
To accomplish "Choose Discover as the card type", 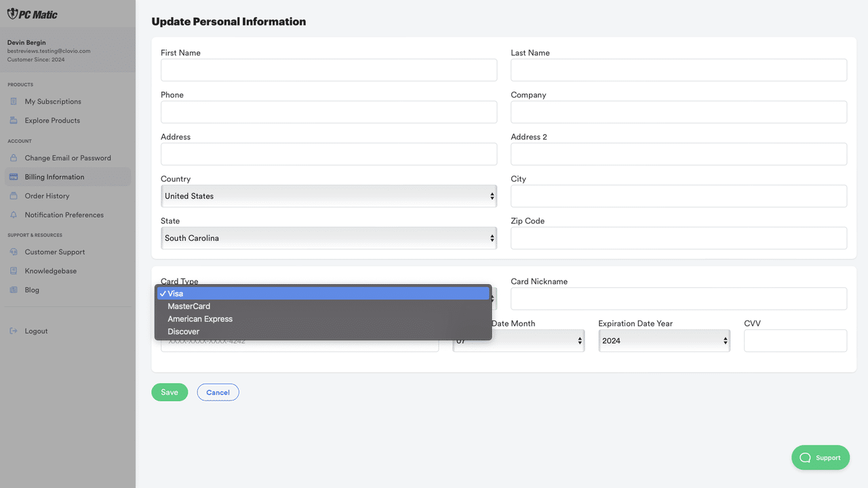I will (x=183, y=331).
